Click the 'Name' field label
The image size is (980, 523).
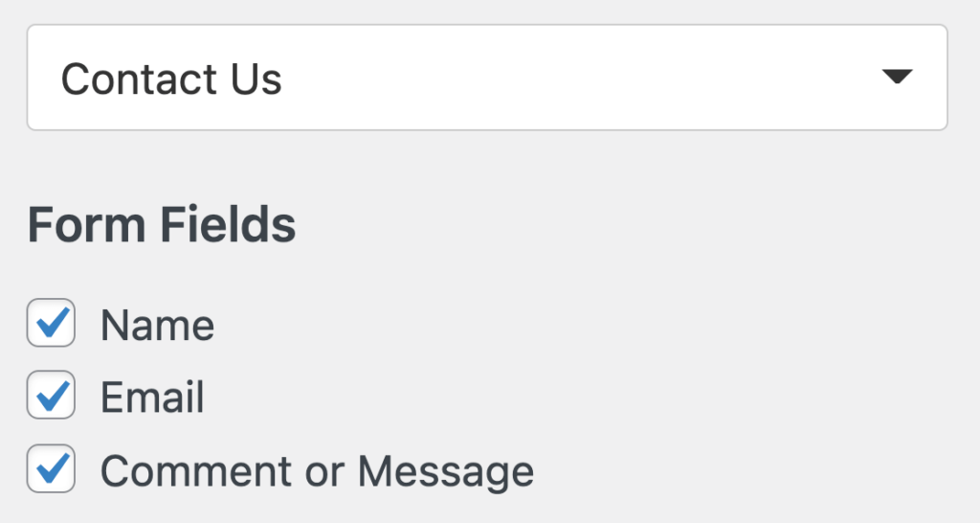coord(157,326)
